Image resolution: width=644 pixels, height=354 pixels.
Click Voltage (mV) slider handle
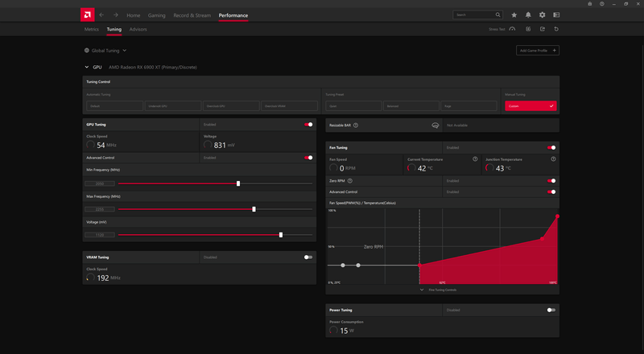281,235
